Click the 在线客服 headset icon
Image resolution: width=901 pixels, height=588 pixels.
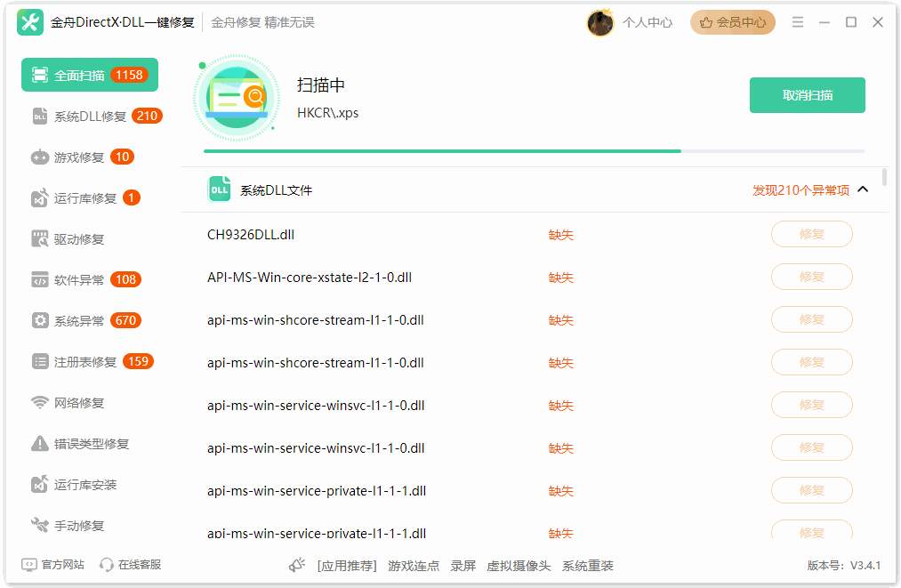pos(107,565)
